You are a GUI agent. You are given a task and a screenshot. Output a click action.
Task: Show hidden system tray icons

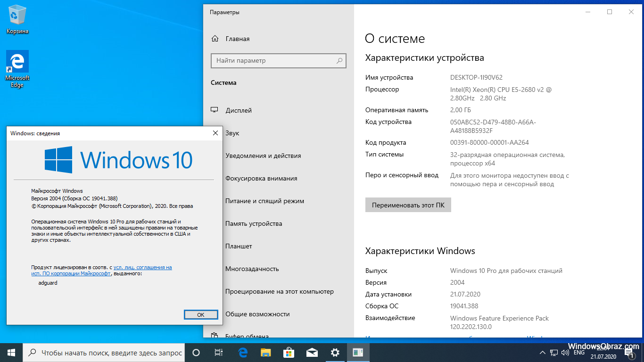[543, 353]
